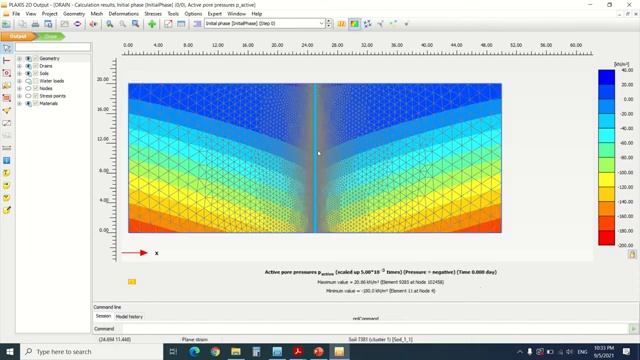Open File Explorer from the taskbar
The image size is (640, 360).
pyautogui.click(x=236, y=351)
